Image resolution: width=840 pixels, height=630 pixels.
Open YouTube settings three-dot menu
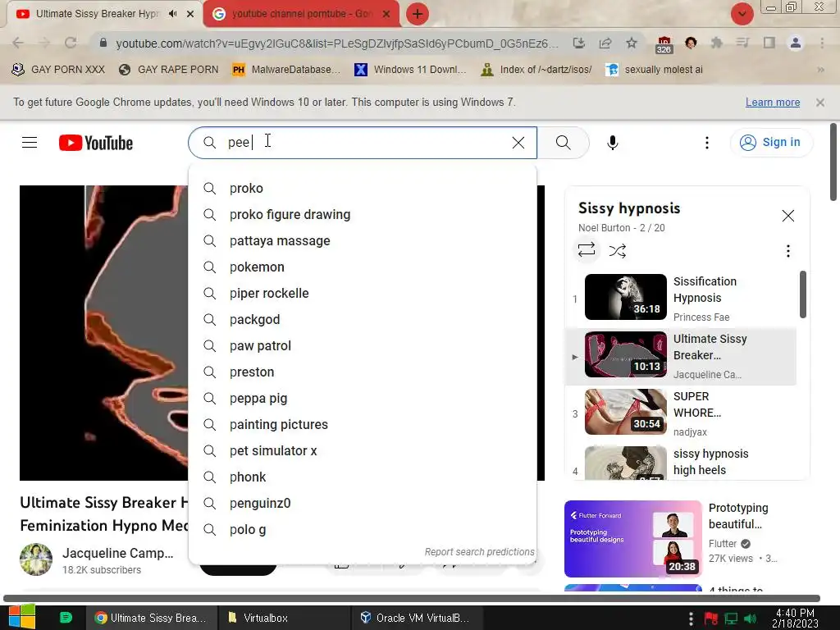click(x=707, y=143)
